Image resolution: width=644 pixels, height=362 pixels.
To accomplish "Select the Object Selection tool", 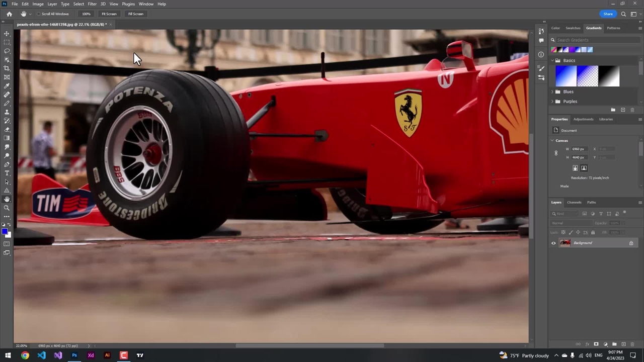I will [7, 60].
